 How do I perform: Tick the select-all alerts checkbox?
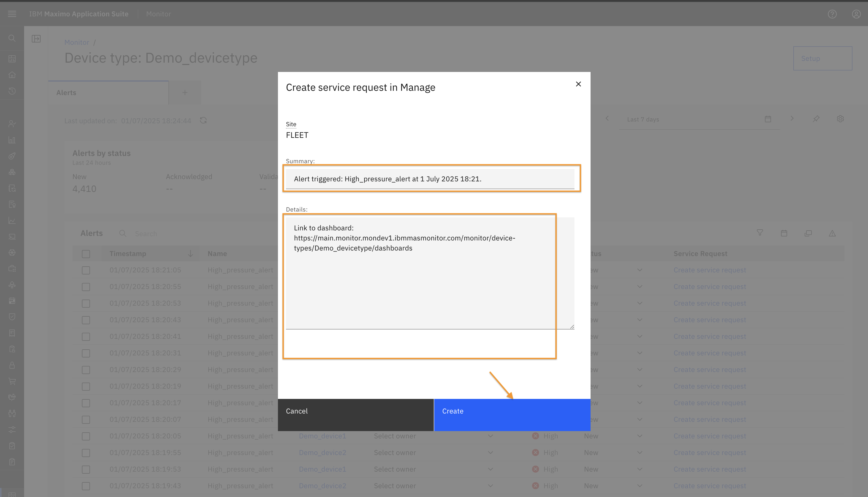pos(86,254)
